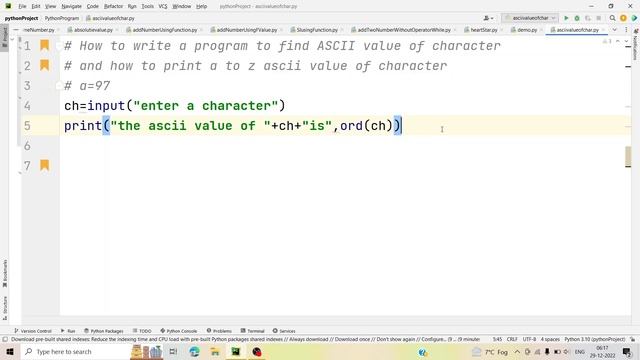Open the Navigate menu
640x360 pixels.
coord(71,6)
